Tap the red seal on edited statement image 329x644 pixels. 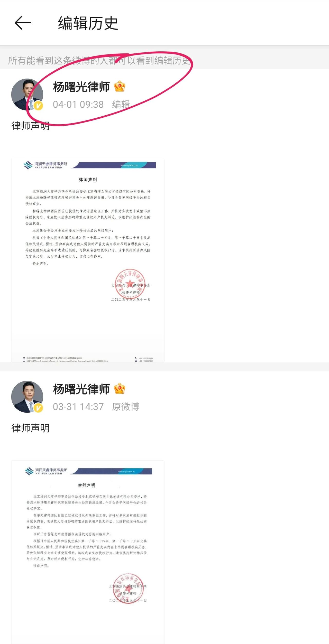pos(130,284)
